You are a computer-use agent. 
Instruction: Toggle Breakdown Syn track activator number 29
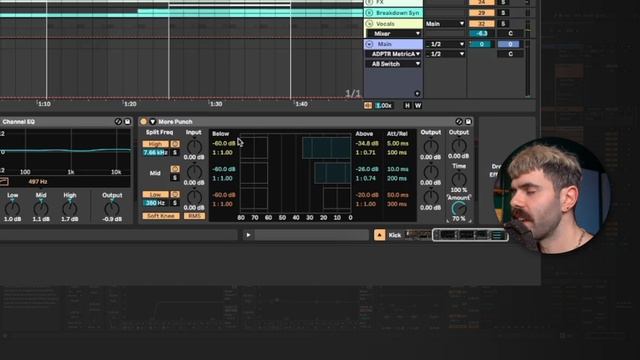[x=482, y=13]
